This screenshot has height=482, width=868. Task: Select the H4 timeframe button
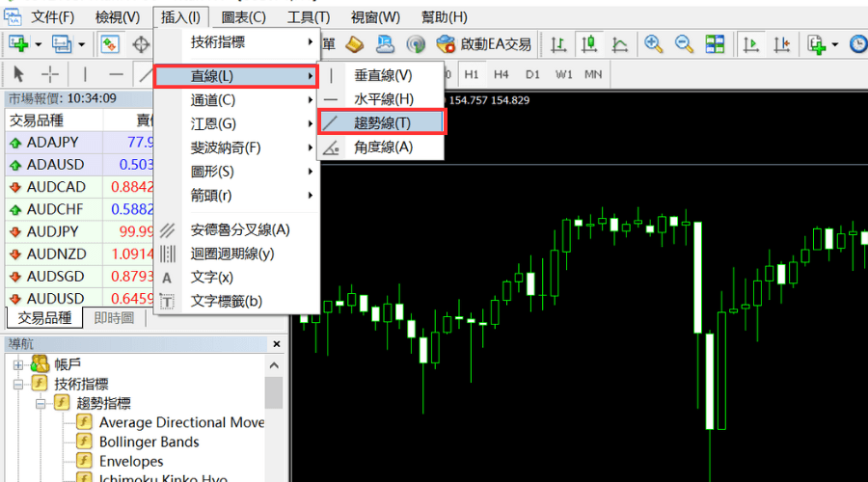[501, 74]
